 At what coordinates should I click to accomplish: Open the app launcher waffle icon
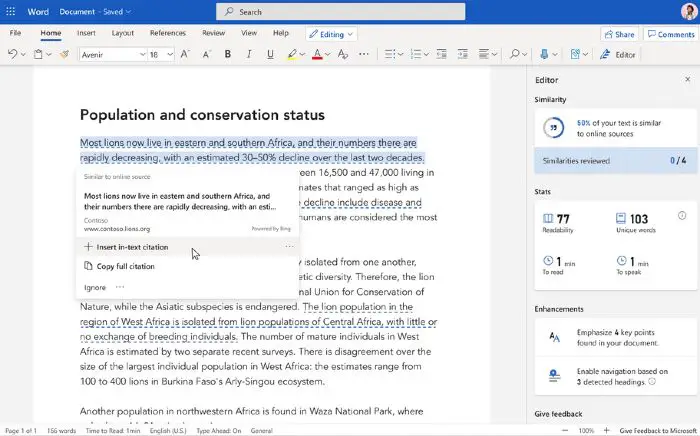pos(10,12)
